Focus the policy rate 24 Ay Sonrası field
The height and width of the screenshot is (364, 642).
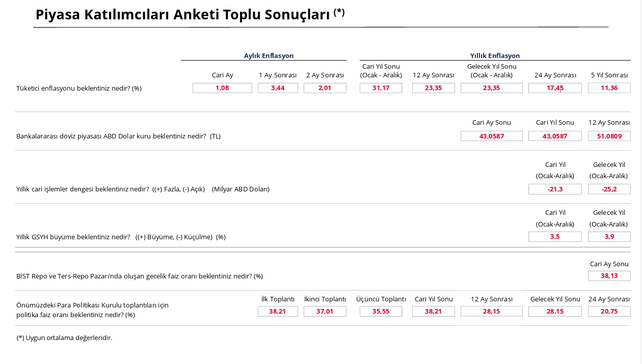(x=609, y=312)
